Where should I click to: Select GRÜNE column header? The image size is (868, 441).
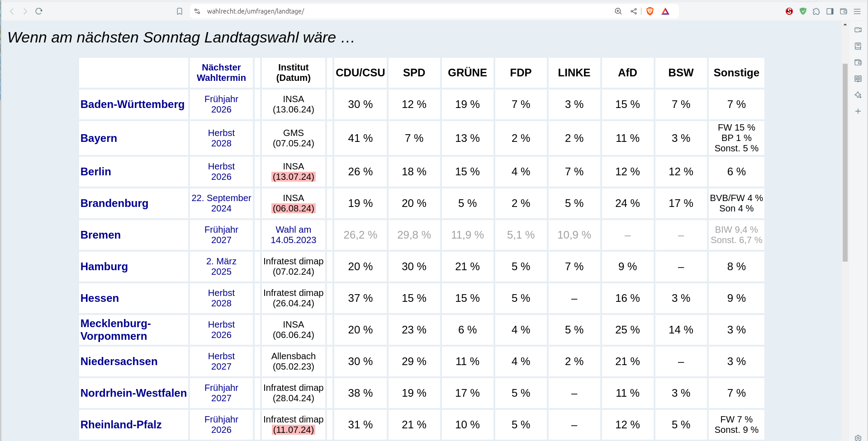pyautogui.click(x=467, y=73)
